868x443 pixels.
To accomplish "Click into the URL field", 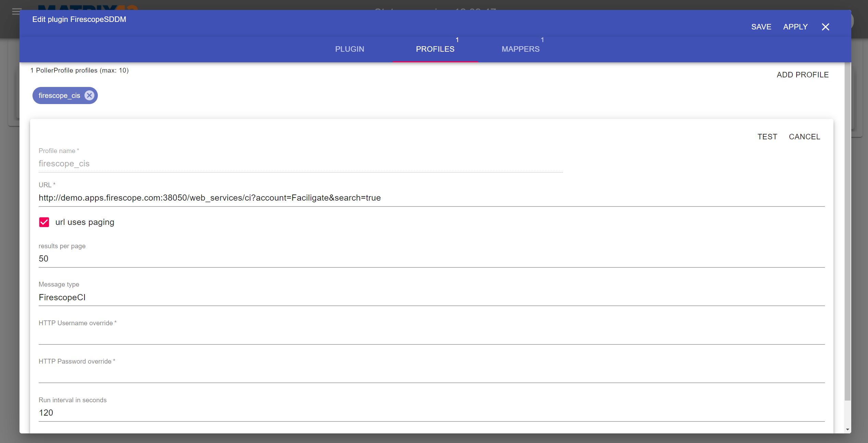I will (x=431, y=198).
